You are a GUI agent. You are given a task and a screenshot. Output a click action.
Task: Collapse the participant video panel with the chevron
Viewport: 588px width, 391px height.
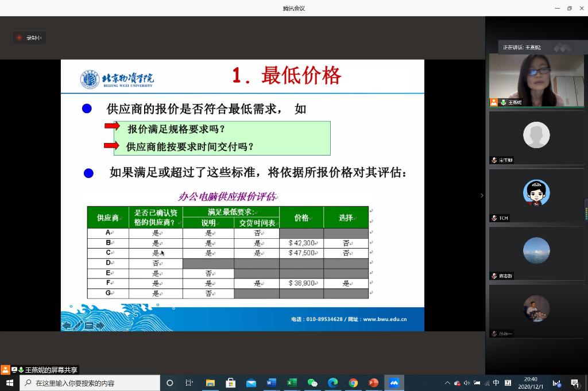pyautogui.click(x=482, y=196)
